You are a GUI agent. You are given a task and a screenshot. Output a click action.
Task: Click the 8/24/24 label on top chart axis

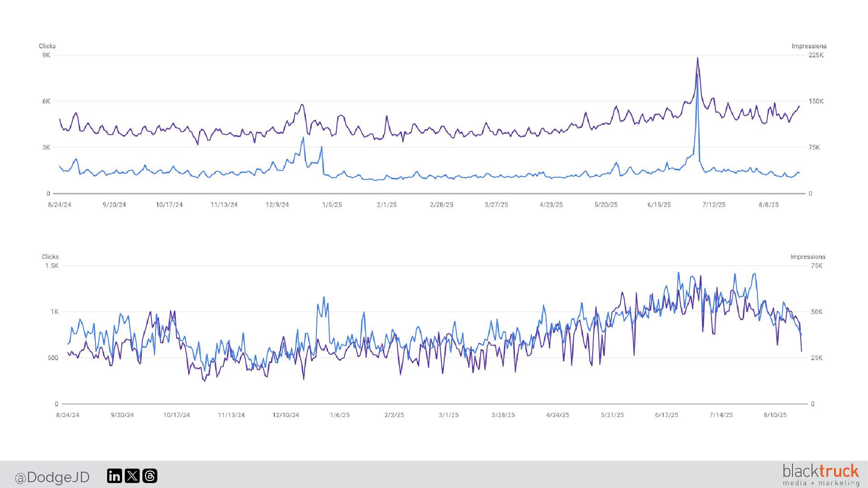pos(60,205)
